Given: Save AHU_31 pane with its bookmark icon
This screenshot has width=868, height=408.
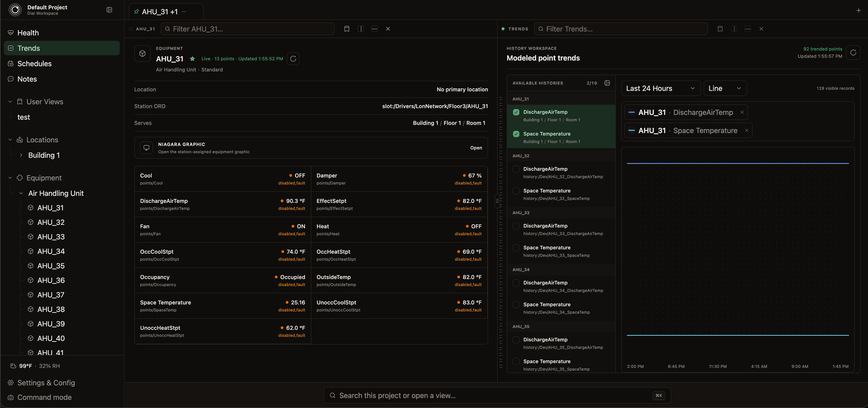Looking at the screenshot, I should 347,29.
